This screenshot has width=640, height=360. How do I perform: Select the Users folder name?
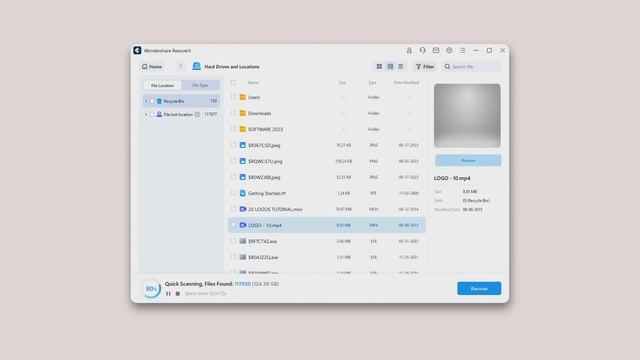click(253, 97)
